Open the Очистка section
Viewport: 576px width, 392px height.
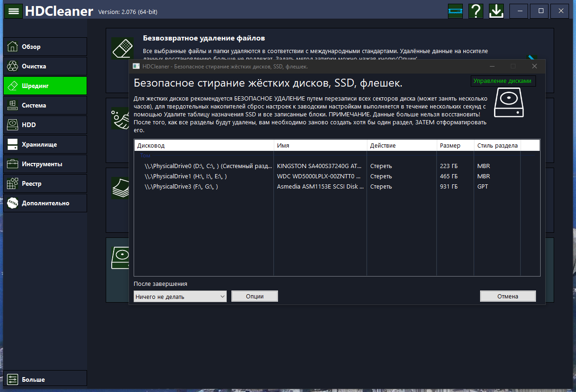coord(45,66)
